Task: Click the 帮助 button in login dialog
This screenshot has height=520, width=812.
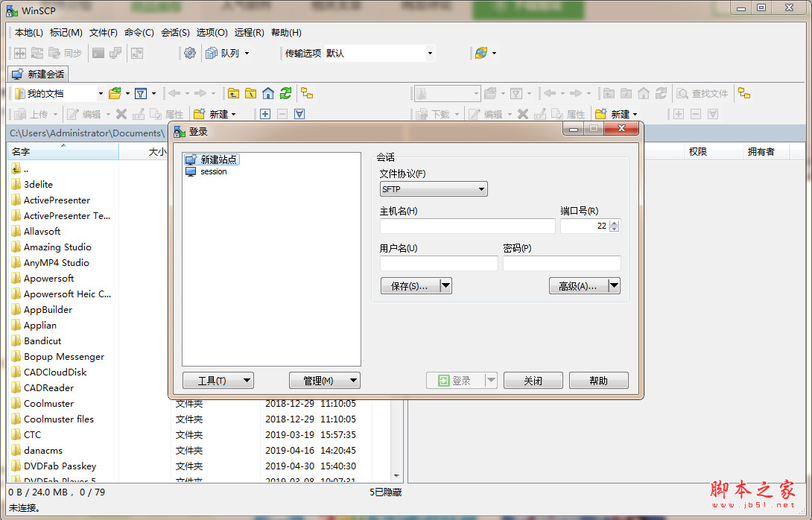Action: point(599,381)
